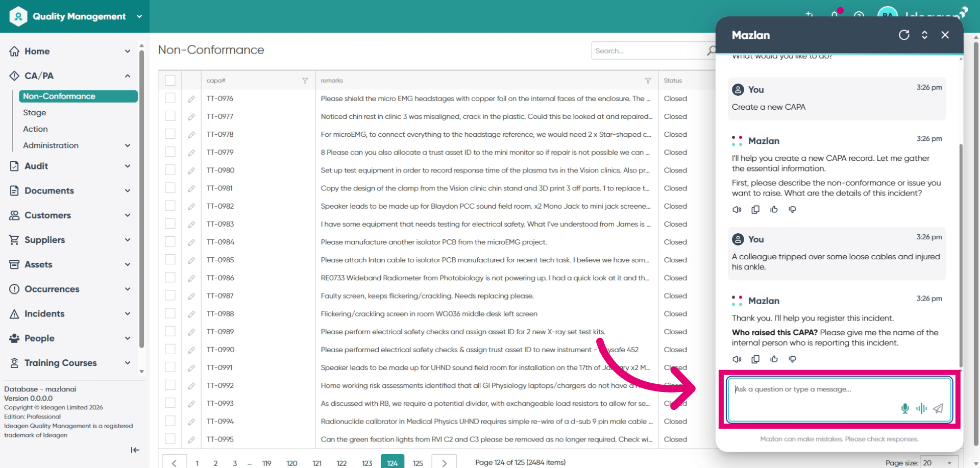The image size is (980, 468).
Task: Select Non-Conformance in sidebar
Action: 78,96
